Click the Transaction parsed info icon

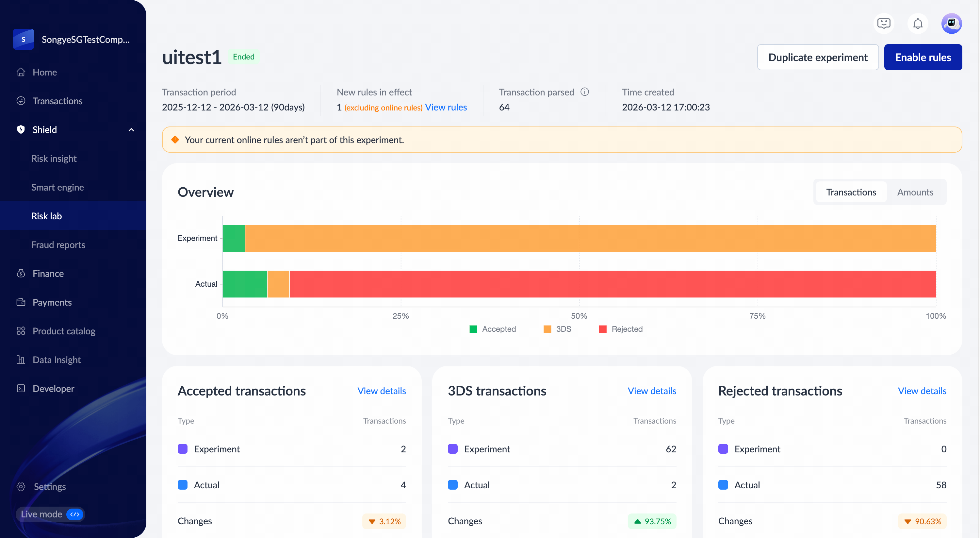click(x=585, y=92)
